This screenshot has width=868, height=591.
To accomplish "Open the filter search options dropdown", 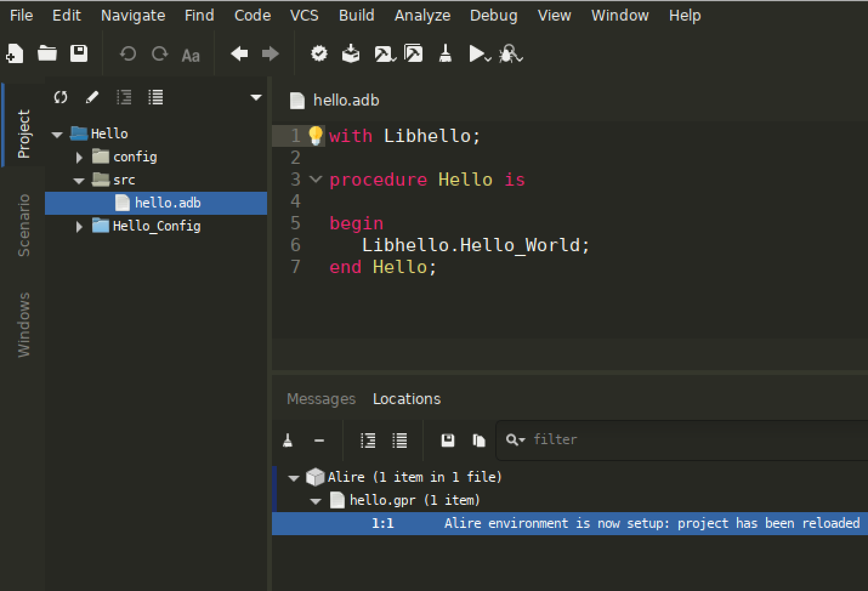I will tap(515, 440).
